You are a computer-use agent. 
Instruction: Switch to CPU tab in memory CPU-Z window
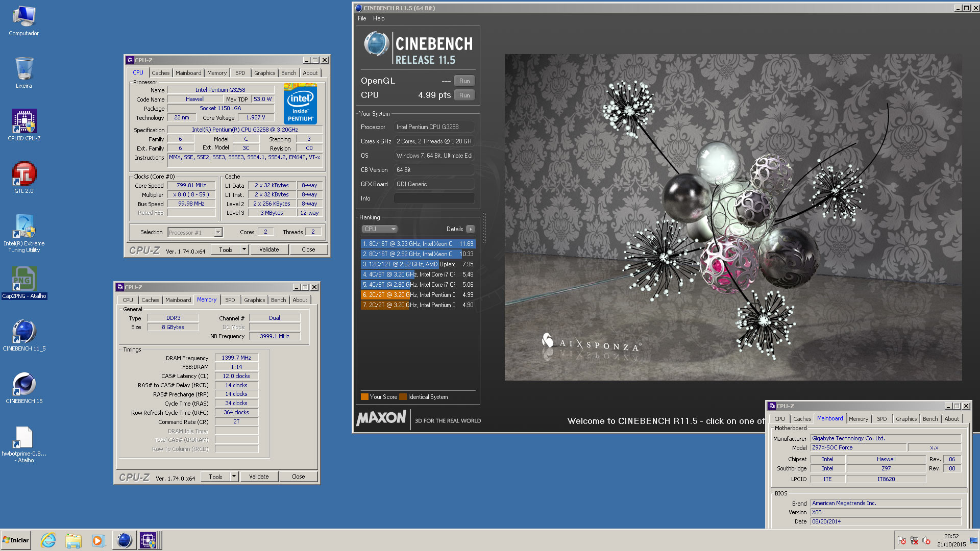[128, 300]
